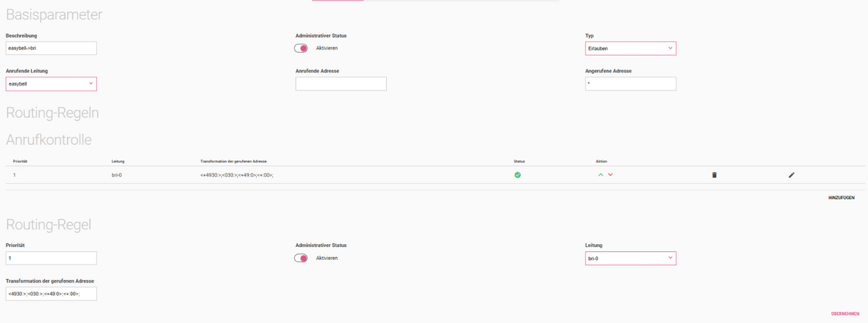Move the bri-0 rule up in priority
This screenshot has height=323, width=868.
(x=600, y=175)
